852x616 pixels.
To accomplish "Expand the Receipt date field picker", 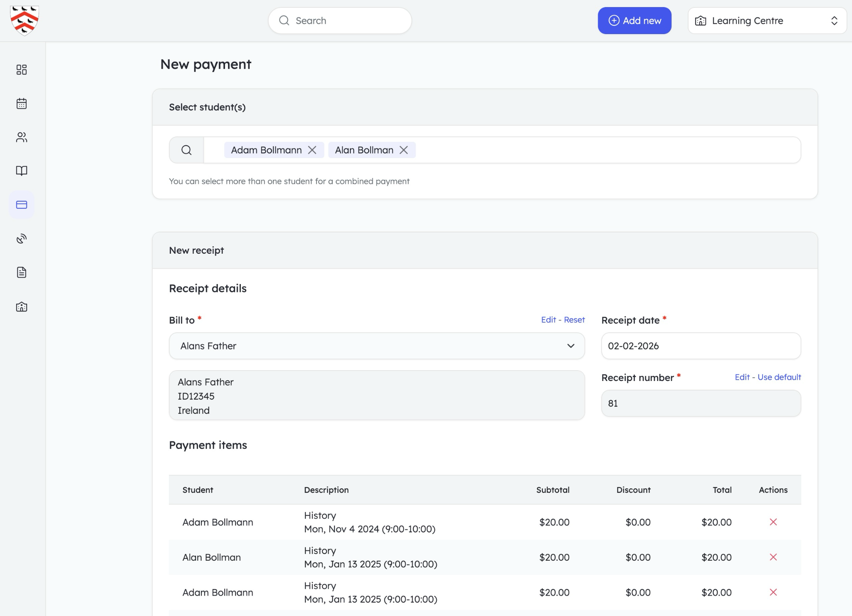I will tap(700, 346).
